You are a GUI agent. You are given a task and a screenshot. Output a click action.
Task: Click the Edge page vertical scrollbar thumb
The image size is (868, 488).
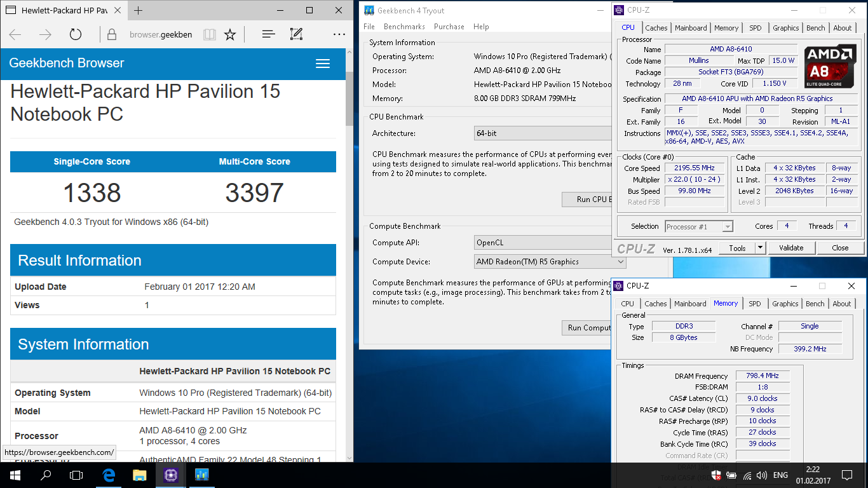(349, 98)
